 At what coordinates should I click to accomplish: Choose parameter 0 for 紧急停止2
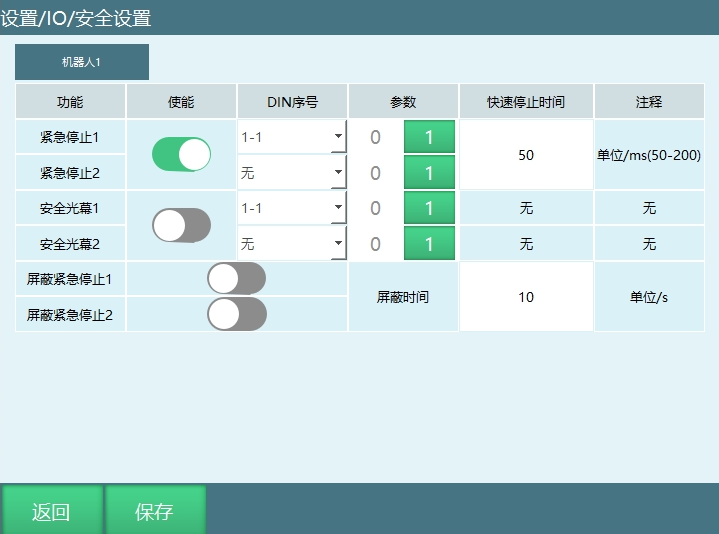tap(376, 173)
